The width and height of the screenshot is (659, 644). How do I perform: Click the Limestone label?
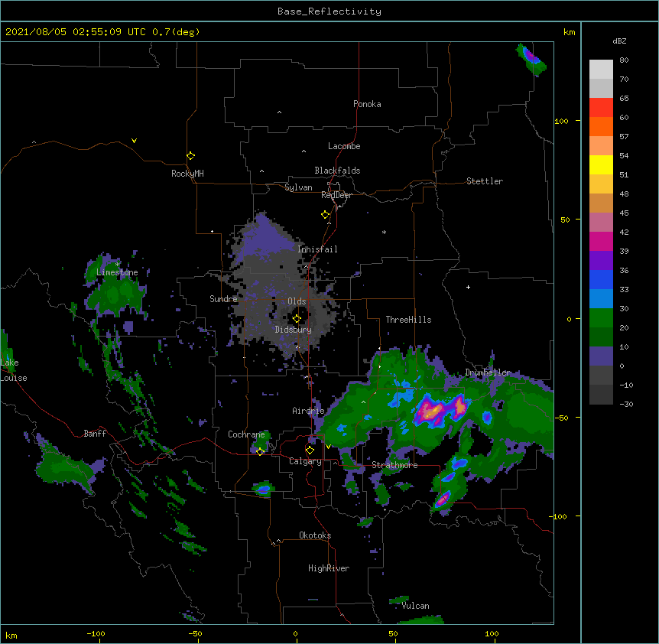(117, 272)
